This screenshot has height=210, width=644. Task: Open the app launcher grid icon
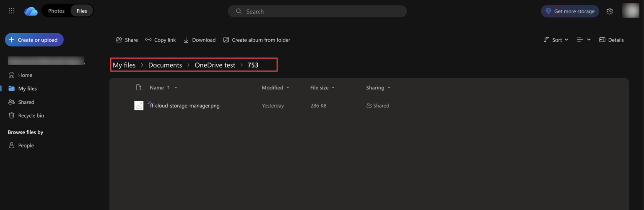point(12,11)
